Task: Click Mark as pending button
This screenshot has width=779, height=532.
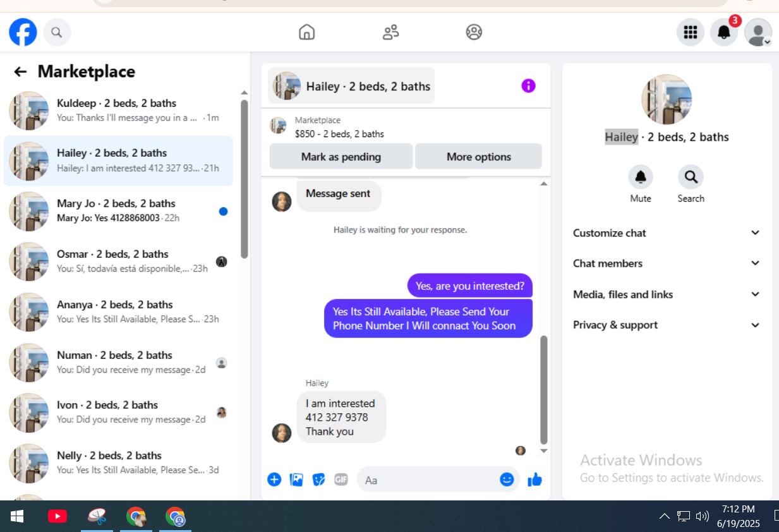Action: click(x=341, y=157)
